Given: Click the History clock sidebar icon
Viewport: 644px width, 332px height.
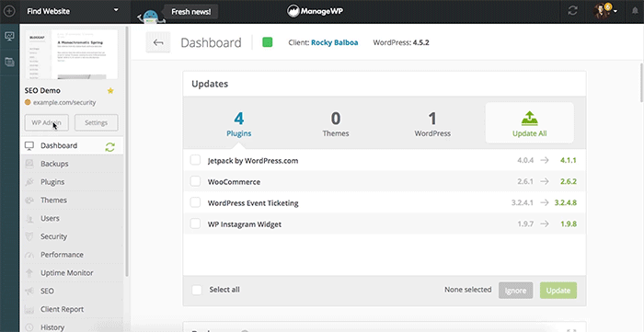Looking at the screenshot, I should [29, 327].
